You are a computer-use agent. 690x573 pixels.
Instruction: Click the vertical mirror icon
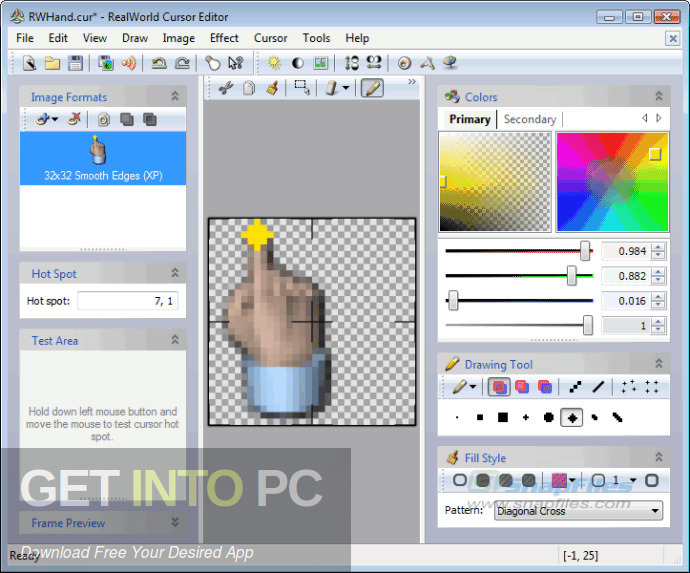click(x=352, y=63)
